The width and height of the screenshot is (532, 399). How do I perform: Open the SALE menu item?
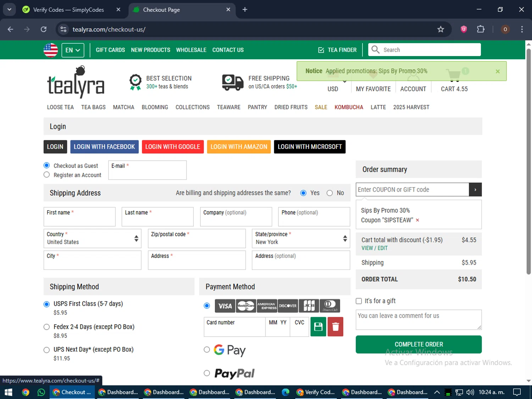pyautogui.click(x=321, y=107)
